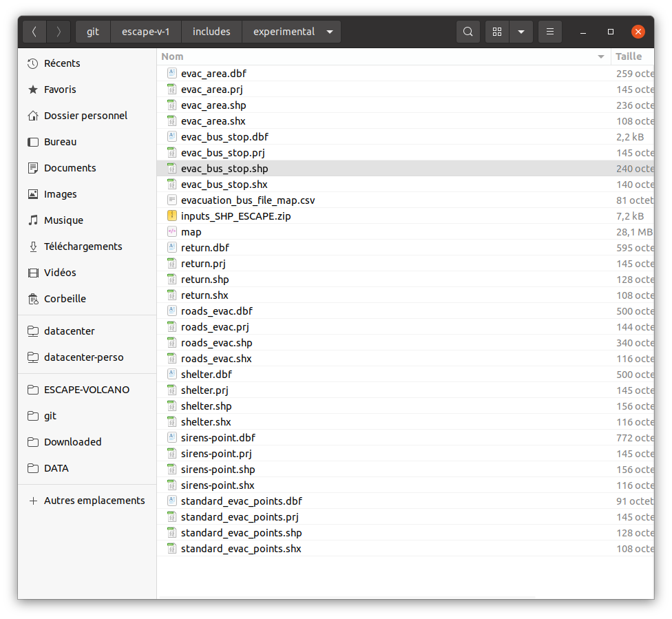Open the experimental path dropdown arrow
This screenshot has width=672, height=619.
[330, 32]
